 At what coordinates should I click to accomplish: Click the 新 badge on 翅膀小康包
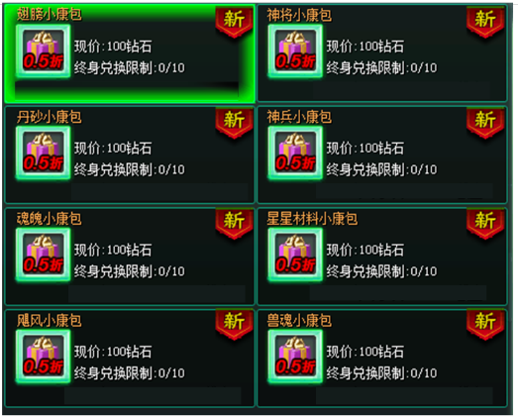click(x=234, y=21)
